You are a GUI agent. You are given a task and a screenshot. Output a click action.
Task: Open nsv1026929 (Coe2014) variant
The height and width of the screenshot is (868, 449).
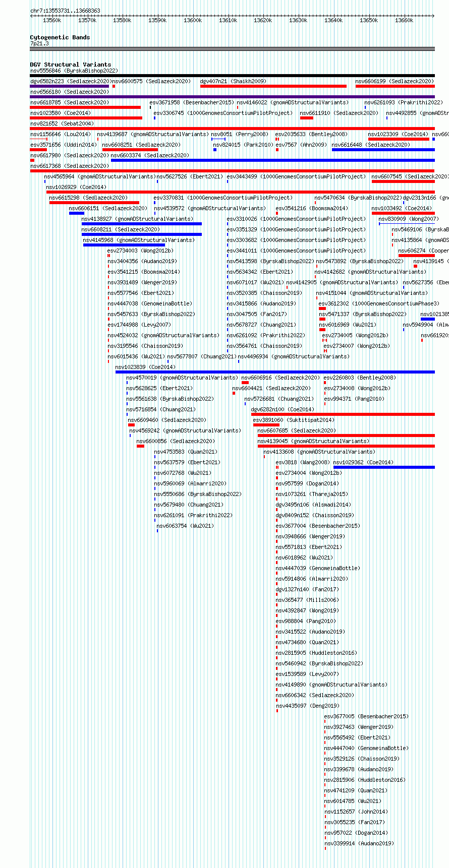click(77, 187)
